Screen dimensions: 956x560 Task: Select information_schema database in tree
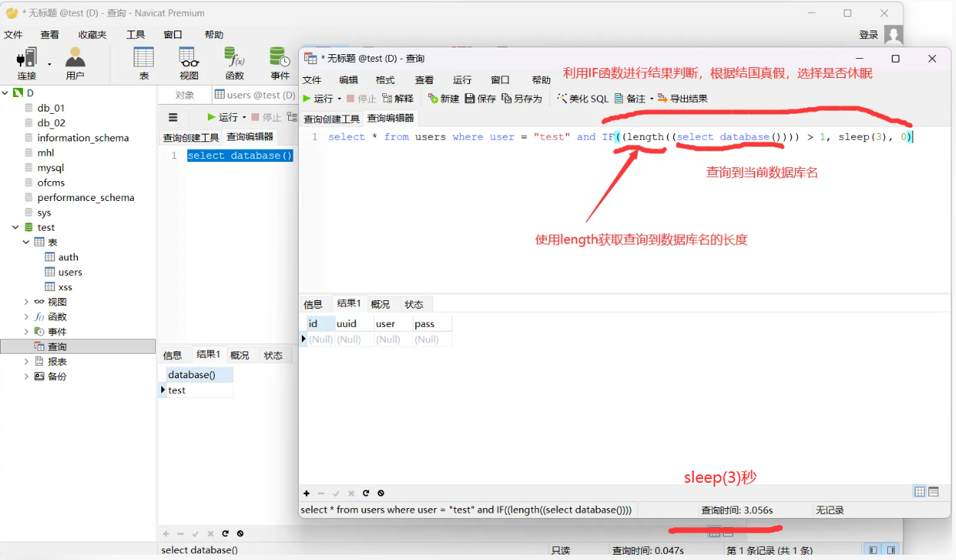[83, 138]
